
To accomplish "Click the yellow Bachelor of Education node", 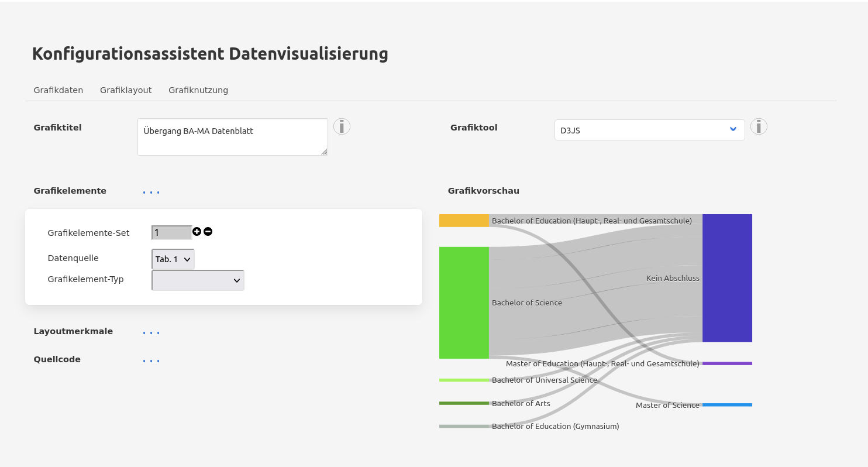I will coord(464,221).
